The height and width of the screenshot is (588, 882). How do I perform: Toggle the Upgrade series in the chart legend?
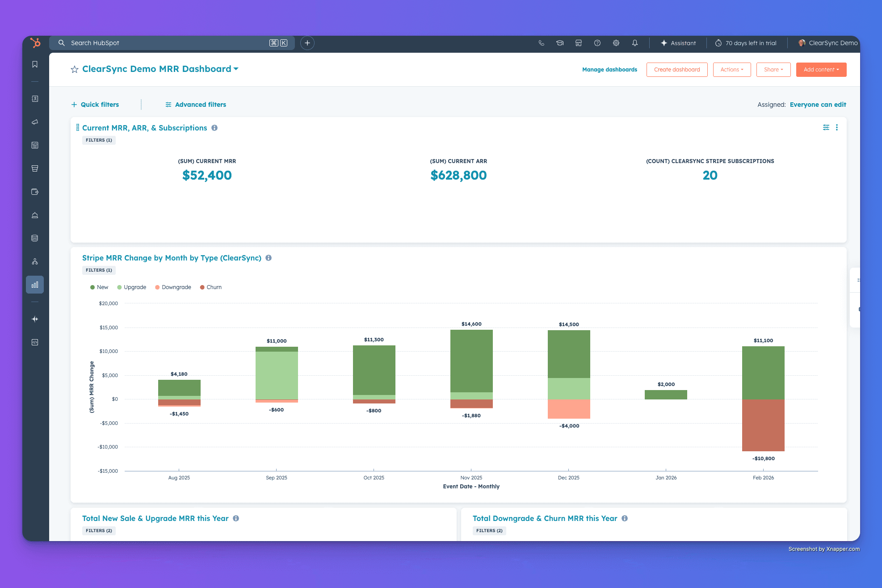pyautogui.click(x=132, y=287)
